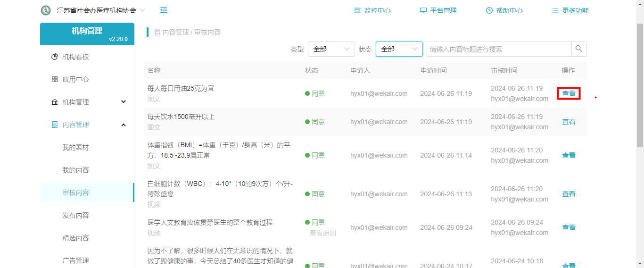Viewport: 644px width, 268px height.
Task: Click the 操作 column header
Action: (x=568, y=70)
